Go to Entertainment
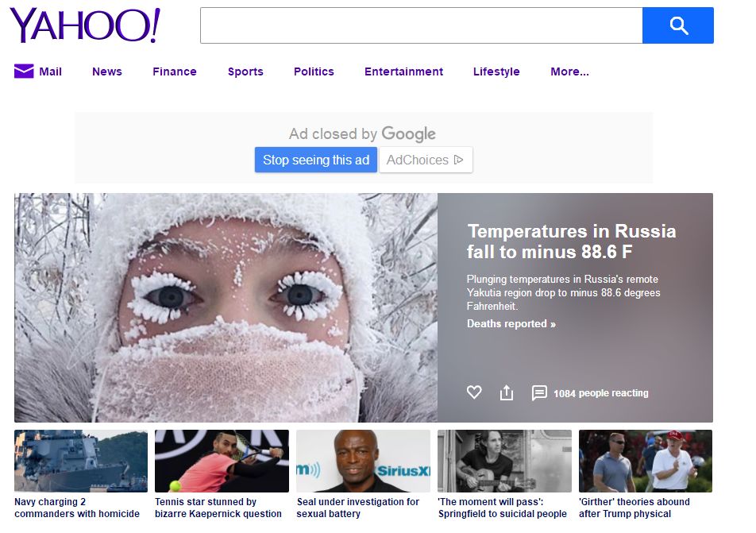 403,71
